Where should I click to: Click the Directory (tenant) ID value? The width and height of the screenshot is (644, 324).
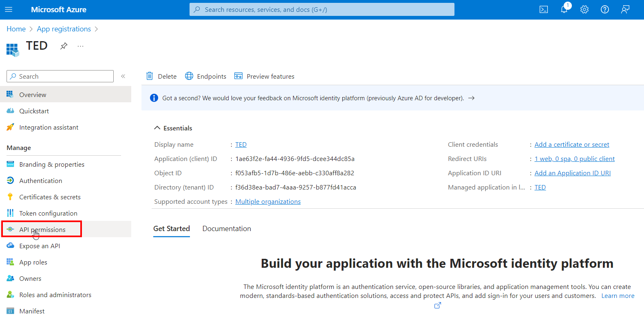(296, 187)
